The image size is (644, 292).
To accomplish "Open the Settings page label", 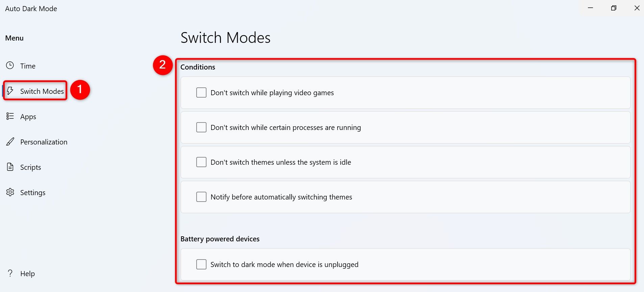I will click(33, 193).
